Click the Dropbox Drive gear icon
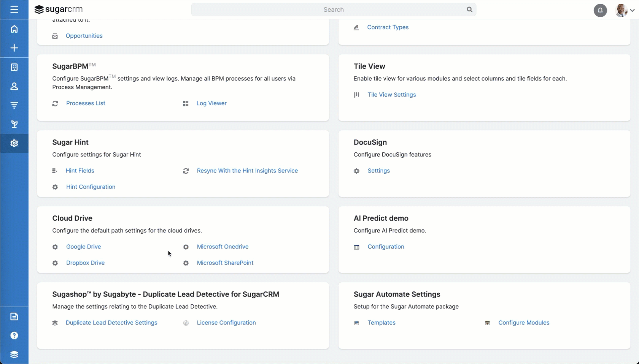 pos(55,263)
